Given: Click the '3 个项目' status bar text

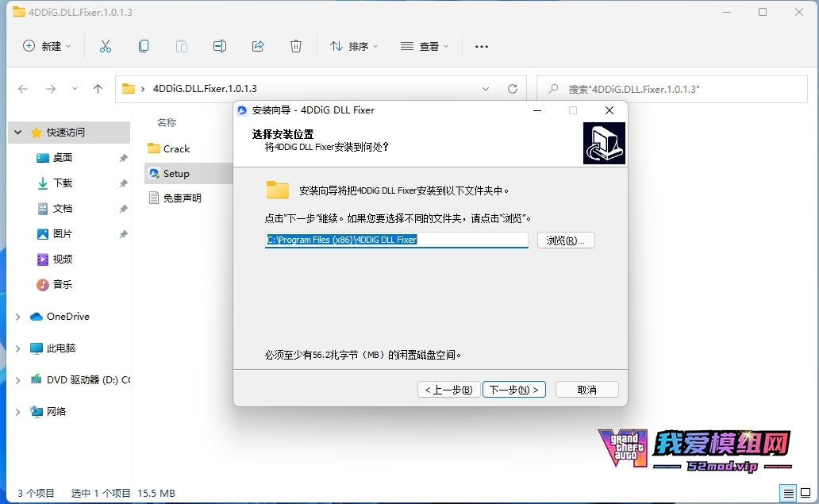Looking at the screenshot, I should [36, 493].
